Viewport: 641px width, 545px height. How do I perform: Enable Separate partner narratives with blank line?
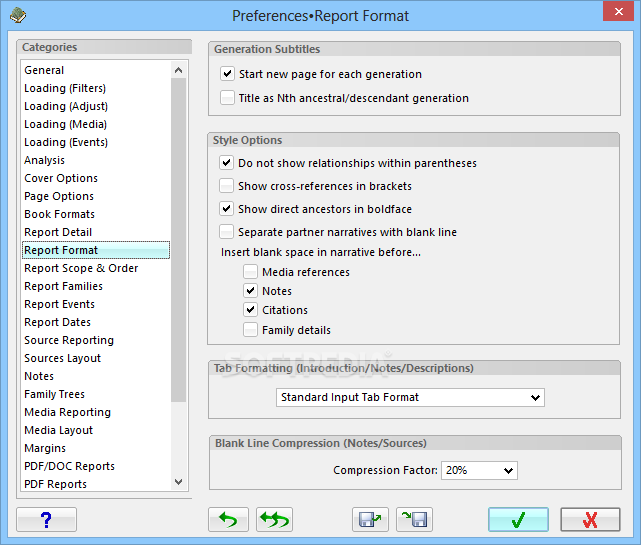coord(226,232)
